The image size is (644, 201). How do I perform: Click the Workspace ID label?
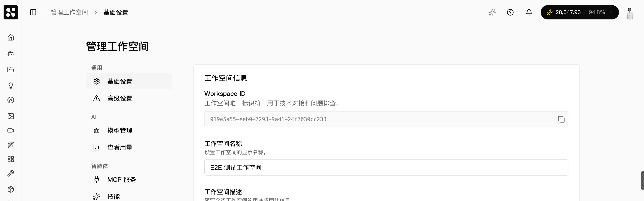click(225, 94)
